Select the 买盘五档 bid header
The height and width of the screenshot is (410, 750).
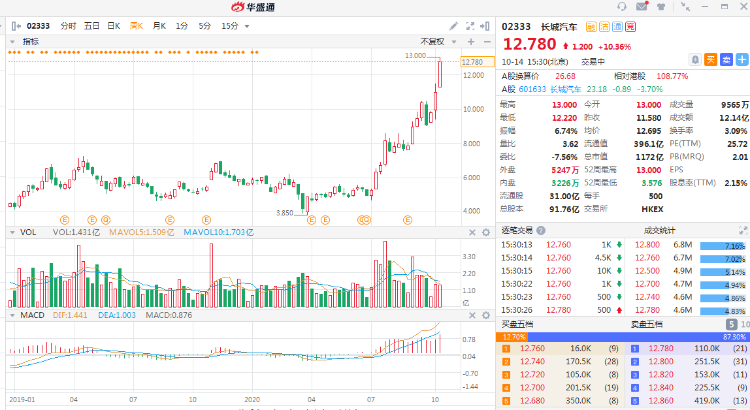[x=517, y=324]
